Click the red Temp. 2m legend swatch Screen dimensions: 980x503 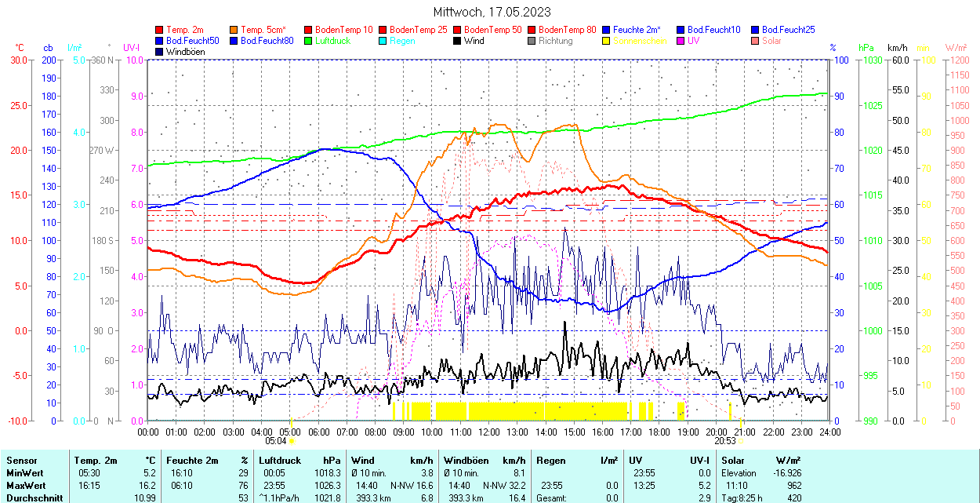pos(160,30)
